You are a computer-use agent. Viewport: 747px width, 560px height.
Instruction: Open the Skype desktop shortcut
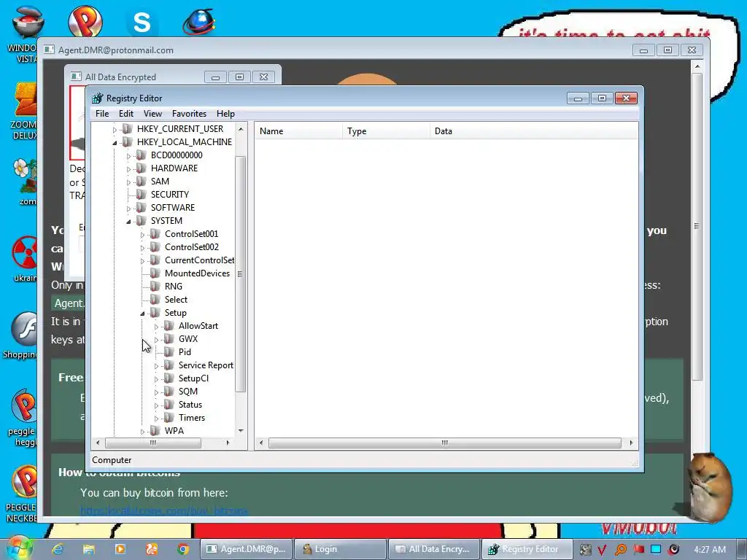pos(142,22)
